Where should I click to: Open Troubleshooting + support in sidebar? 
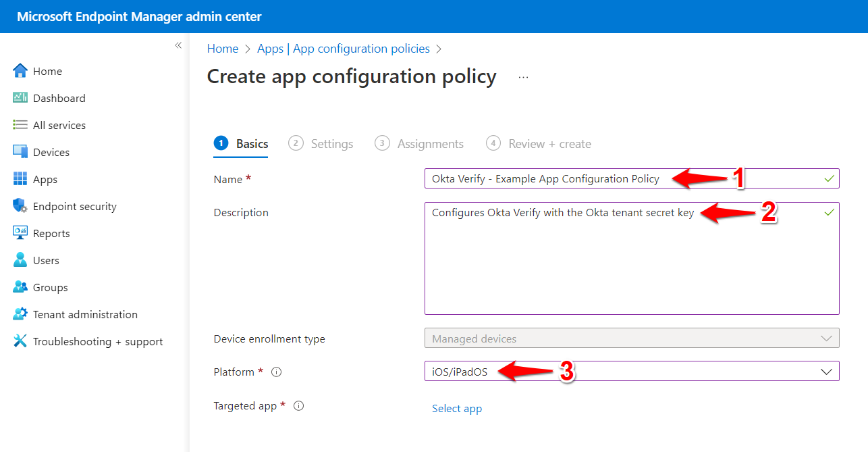click(x=98, y=341)
